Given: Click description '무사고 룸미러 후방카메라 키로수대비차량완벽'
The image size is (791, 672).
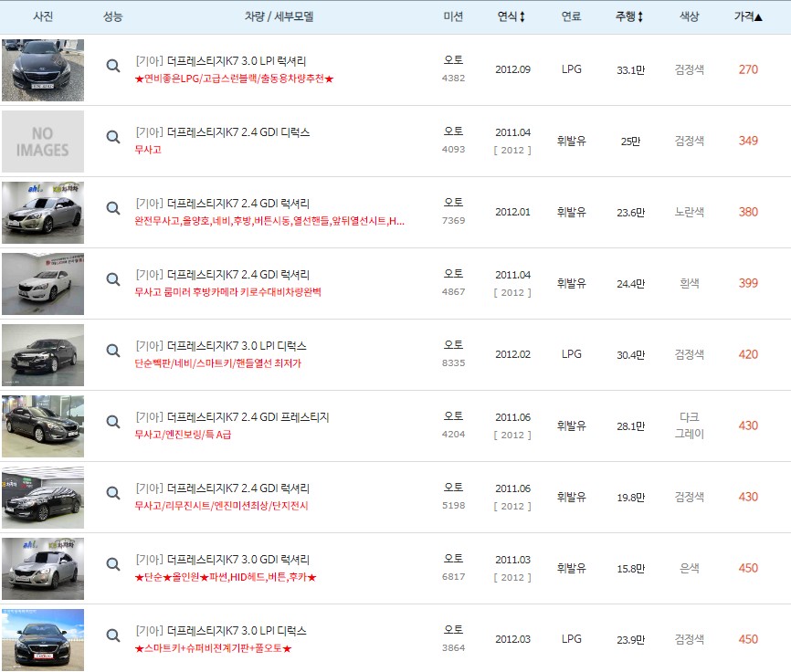Looking at the screenshot, I should (227, 292).
